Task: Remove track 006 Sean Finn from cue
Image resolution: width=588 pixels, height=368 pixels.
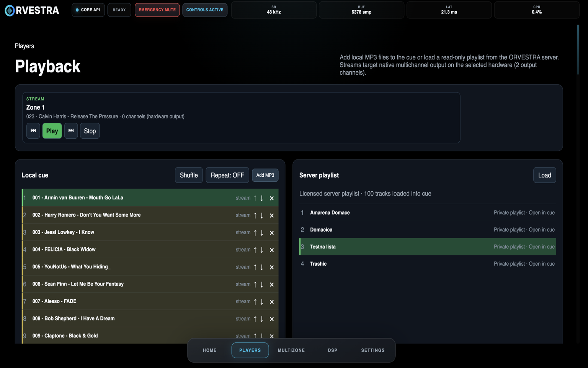Action: pyautogui.click(x=272, y=284)
